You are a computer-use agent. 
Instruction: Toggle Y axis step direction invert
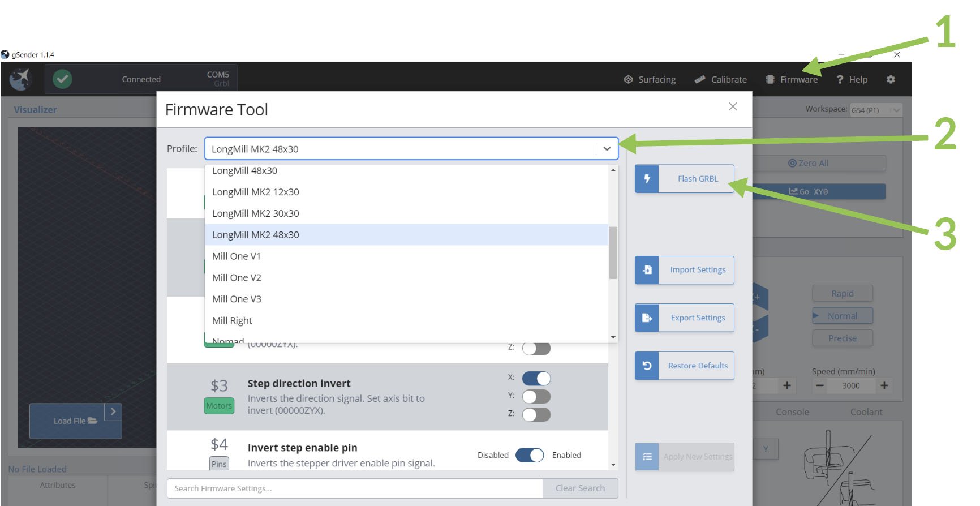click(536, 396)
